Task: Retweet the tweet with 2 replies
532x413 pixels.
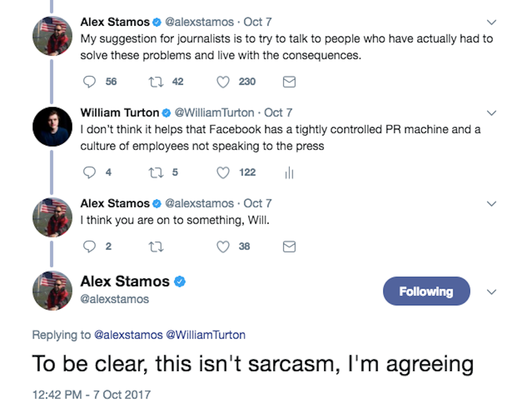Action: tap(156, 246)
